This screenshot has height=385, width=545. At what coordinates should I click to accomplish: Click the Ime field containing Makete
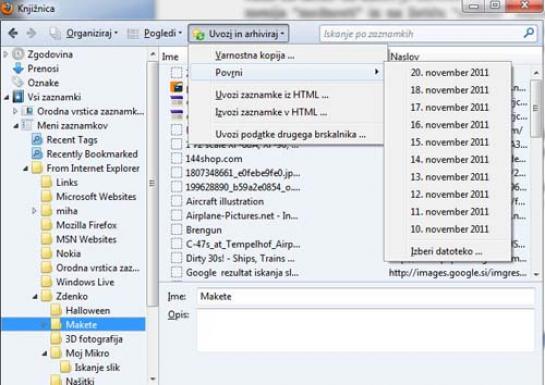tap(365, 296)
